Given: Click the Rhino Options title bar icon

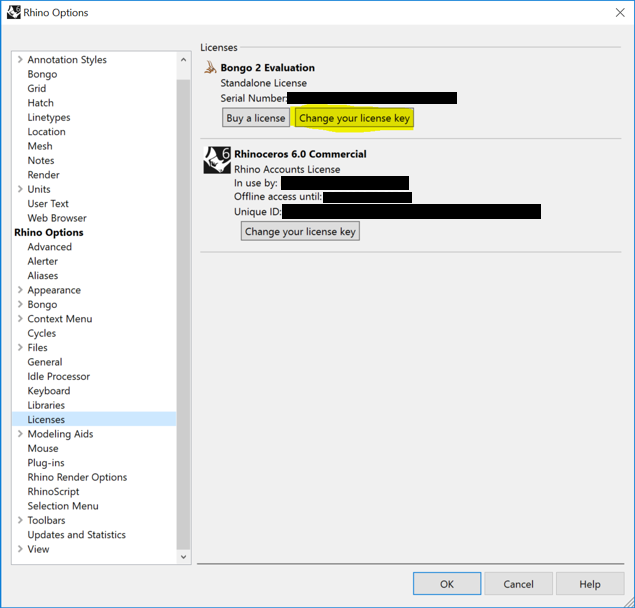Looking at the screenshot, I should [13, 12].
